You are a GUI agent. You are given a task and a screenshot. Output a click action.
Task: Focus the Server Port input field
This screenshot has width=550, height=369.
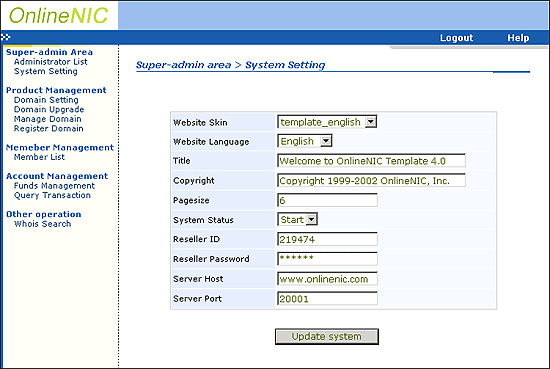tap(327, 298)
